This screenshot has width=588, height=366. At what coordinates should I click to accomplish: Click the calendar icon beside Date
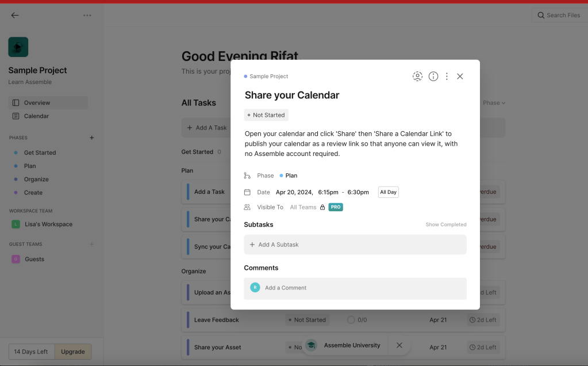click(x=247, y=192)
